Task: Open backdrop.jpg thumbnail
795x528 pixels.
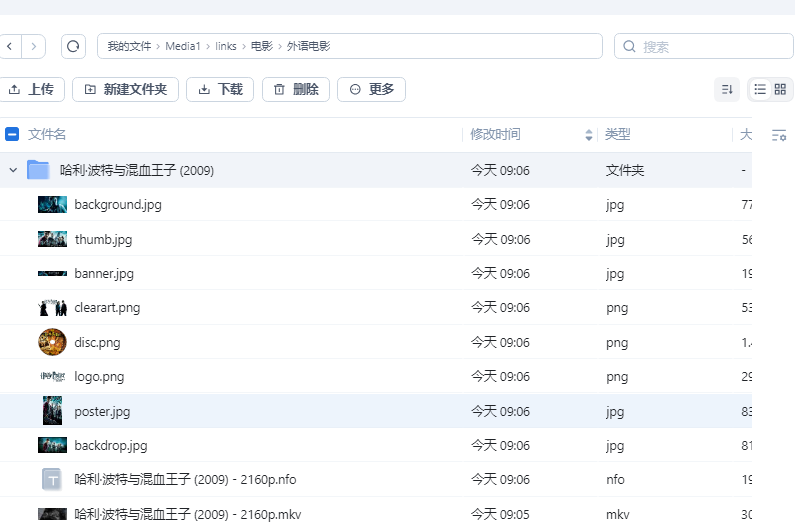Action: click(52, 445)
